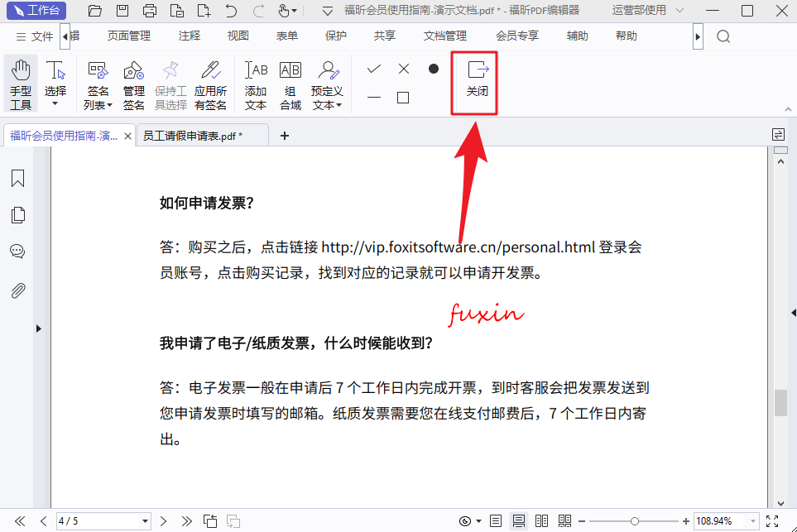This screenshot has height=532, width=797.
Task: Toggle full screen mode at bottom right
Action: [771, 521]
